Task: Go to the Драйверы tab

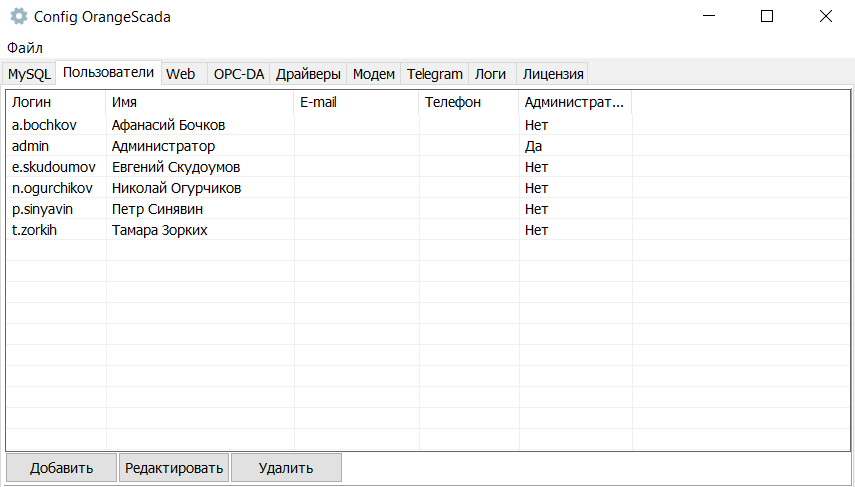Action: 308,74
